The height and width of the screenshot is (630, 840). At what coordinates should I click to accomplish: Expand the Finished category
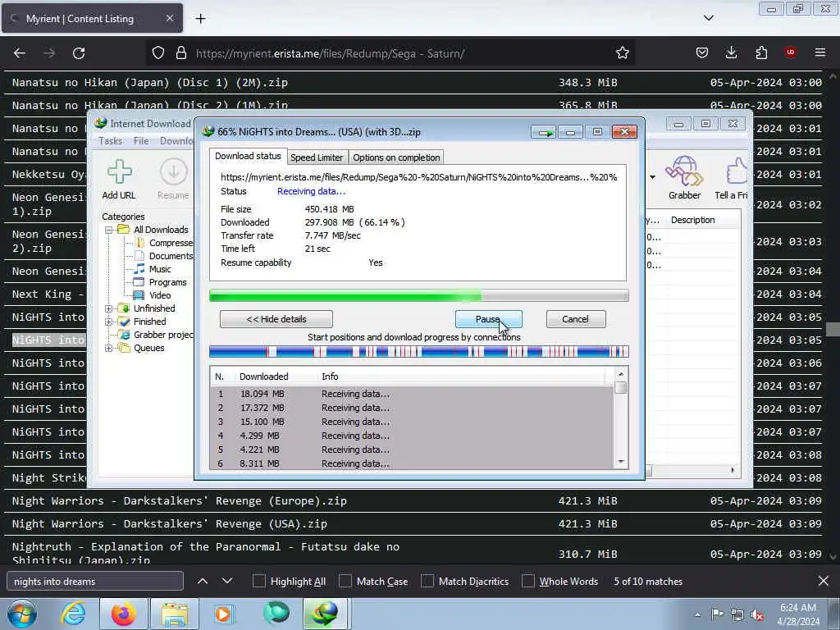pyautogui.click(x=109, y=322)
